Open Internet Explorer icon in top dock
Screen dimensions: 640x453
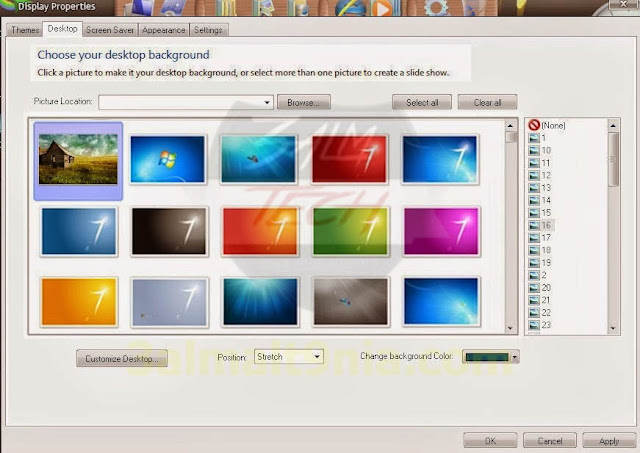coord(352,8)
